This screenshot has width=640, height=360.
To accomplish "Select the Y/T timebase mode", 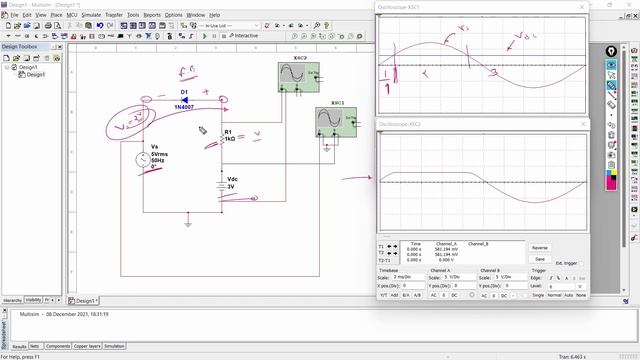I will click(x=384, y=295).
